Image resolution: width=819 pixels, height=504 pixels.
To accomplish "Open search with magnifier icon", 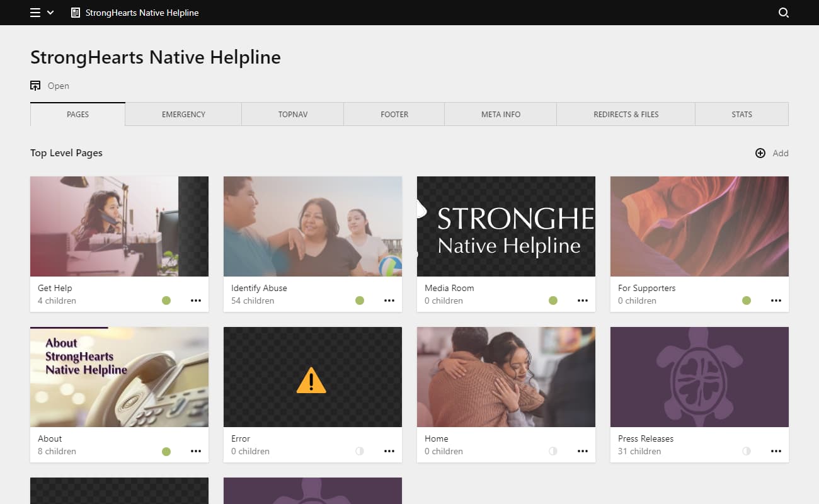I will 784,13.
